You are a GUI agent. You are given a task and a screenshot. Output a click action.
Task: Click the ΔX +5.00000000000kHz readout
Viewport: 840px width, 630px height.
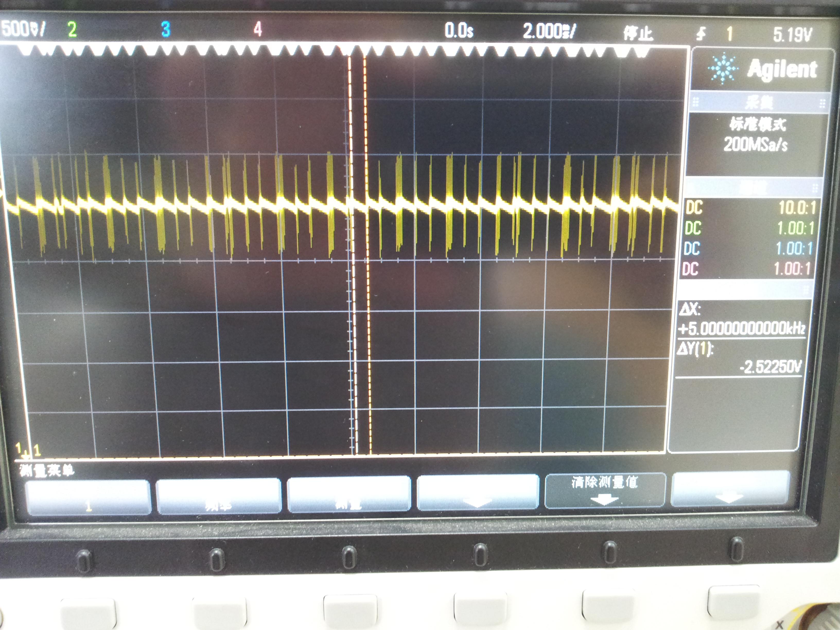point(741,328)
